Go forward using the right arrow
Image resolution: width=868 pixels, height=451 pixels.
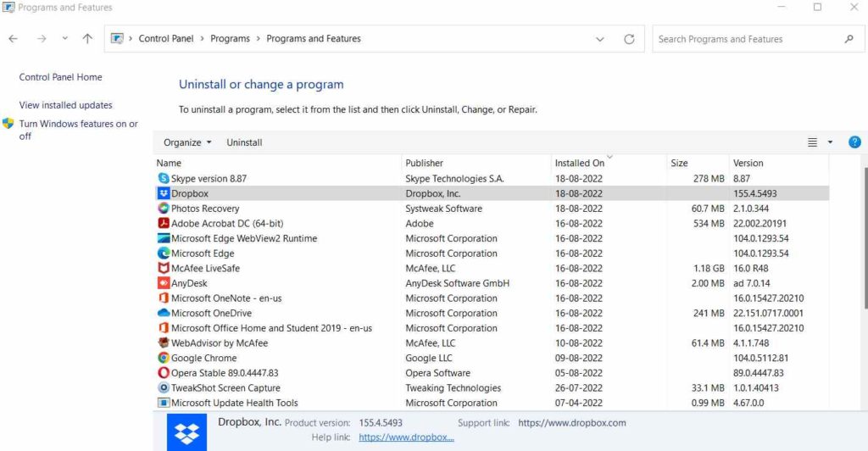pyautogui.click(x=42, y=39)
